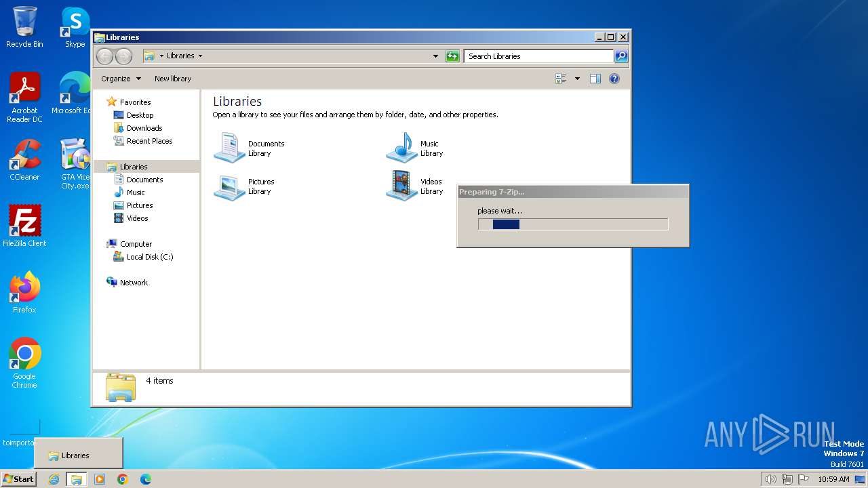This screenshot has height=488, width=868.
Task: Launch FileZilla Client shortcut
Action: (x=24, y=226)
